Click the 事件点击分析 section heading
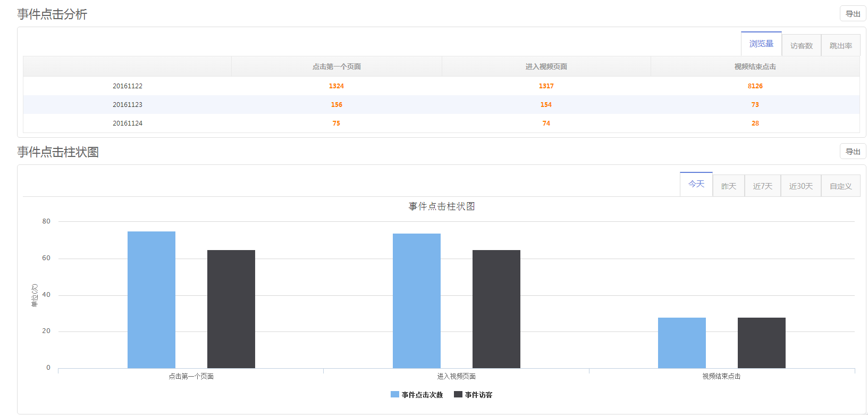Image resolution: width=868 pixels, height=415 pixels. (52, 14)
